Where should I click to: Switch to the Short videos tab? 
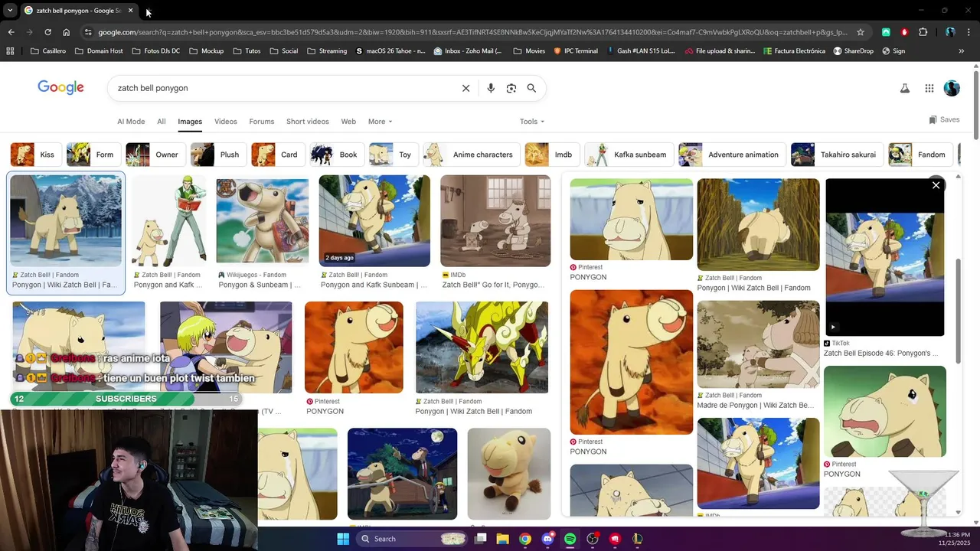point(308,122)
